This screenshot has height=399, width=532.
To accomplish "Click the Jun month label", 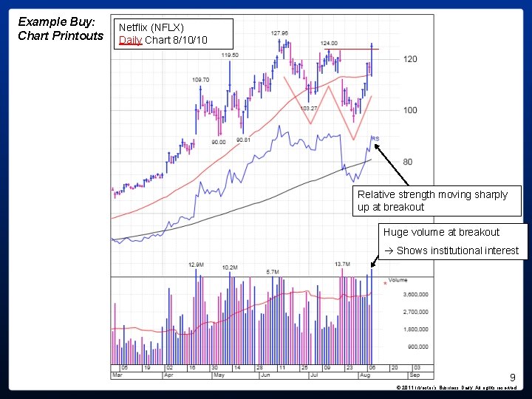I will click(265, 375).
